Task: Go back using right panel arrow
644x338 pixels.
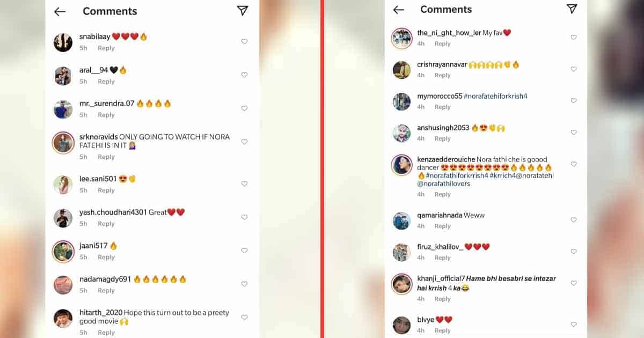Action: [398, 10]
